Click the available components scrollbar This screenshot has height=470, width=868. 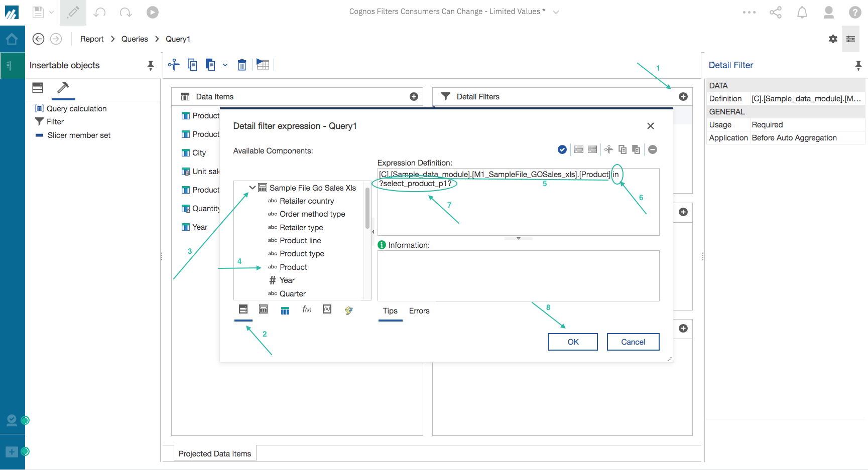click(x=367, y=209)
